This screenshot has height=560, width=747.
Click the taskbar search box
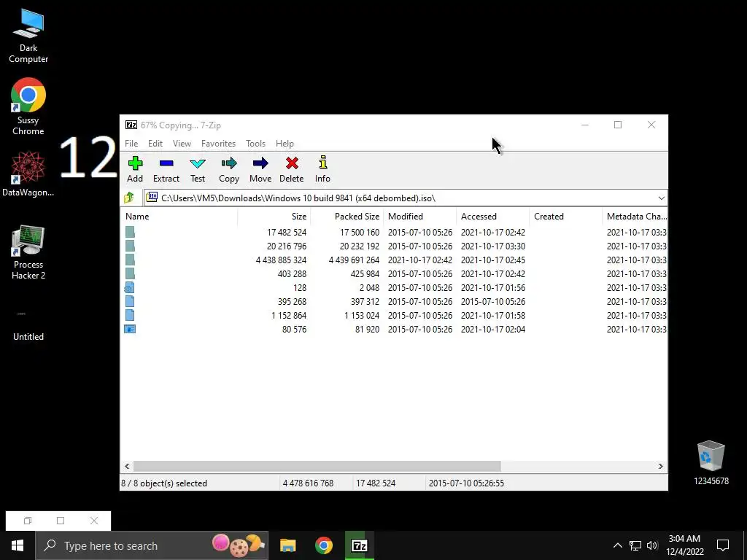coord(152,545)
